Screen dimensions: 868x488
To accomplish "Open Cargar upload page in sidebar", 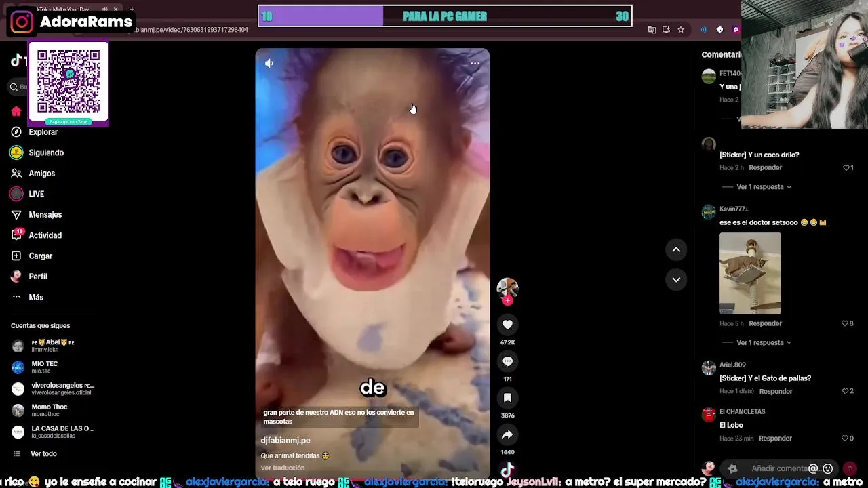I will [40, 256].
